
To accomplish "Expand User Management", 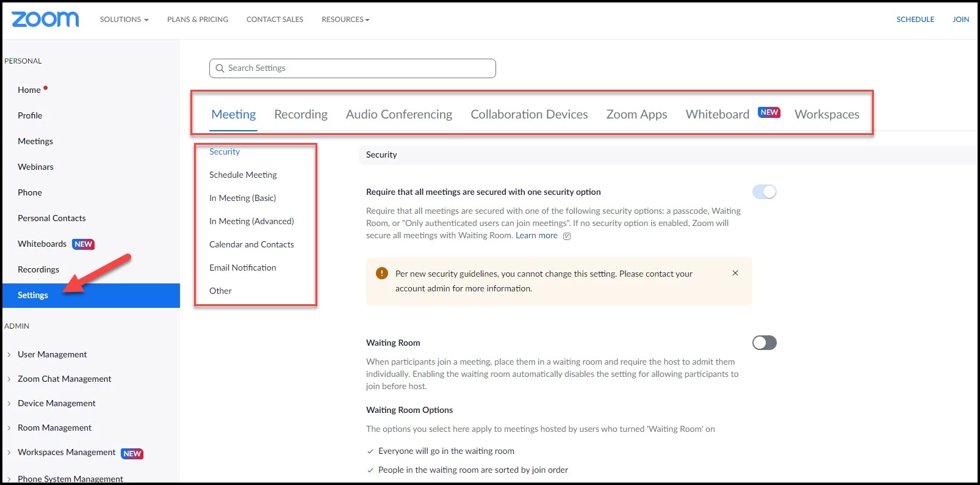I will 9,354.
